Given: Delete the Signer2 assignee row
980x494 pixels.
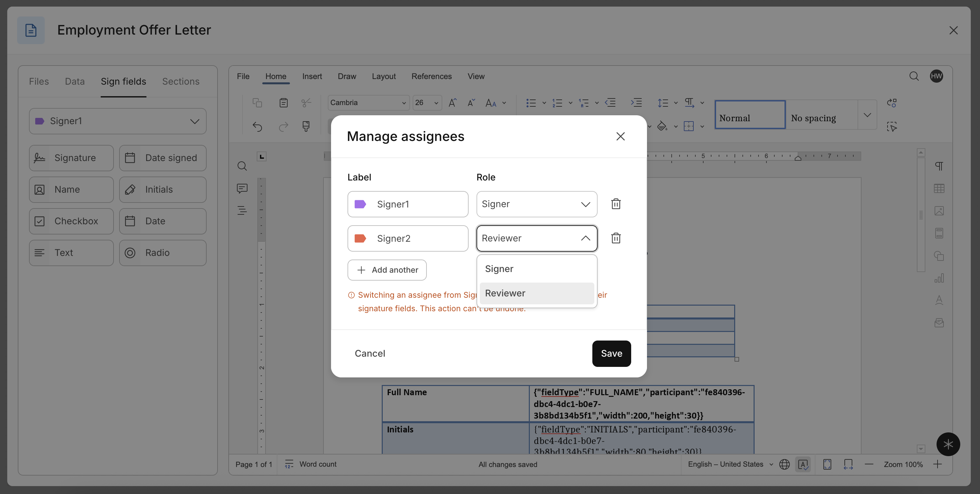Looking at the screenshot, I should click(x=616, y=238).
